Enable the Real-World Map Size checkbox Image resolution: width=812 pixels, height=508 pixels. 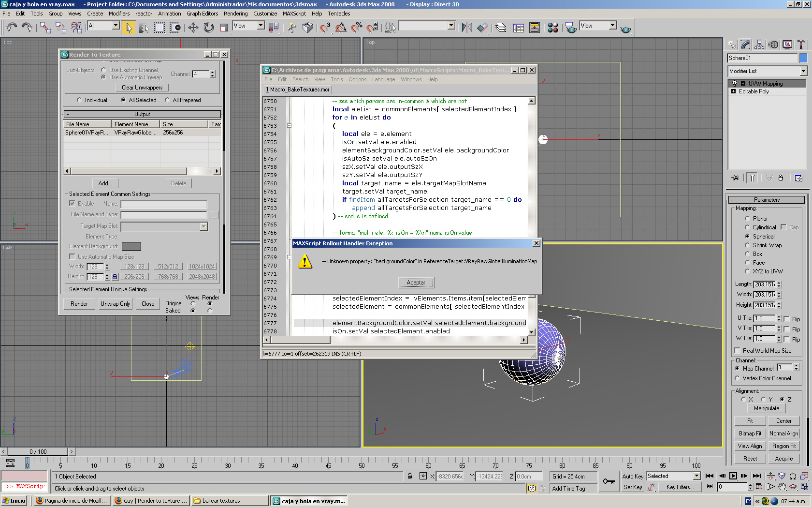point(737,351)
